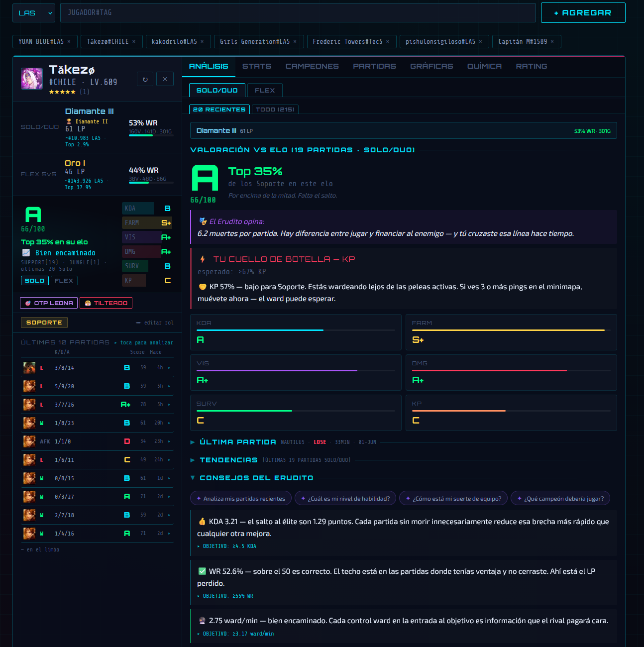The height and width of the screenshot is (647, 644).
Task: Open the AFK 1/1/0 match row arrow
Action: click(x=169, y=441)
